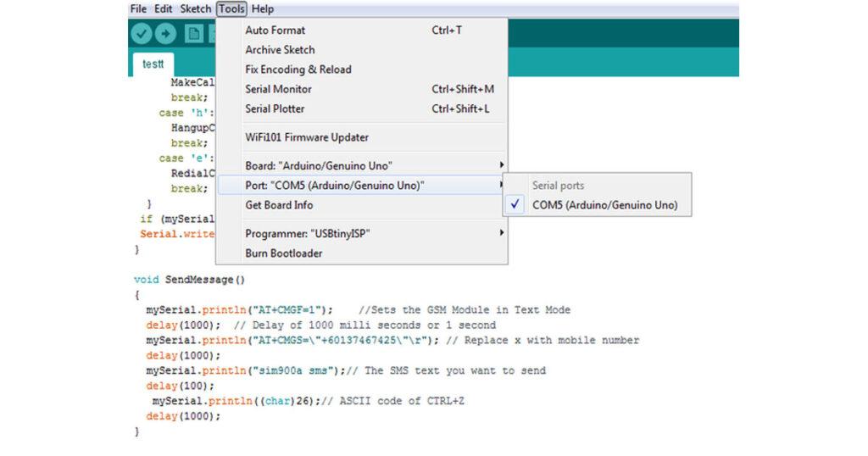Launch the Serial Monitor
This screenshot has width=868, height=456.
point(278,89)
